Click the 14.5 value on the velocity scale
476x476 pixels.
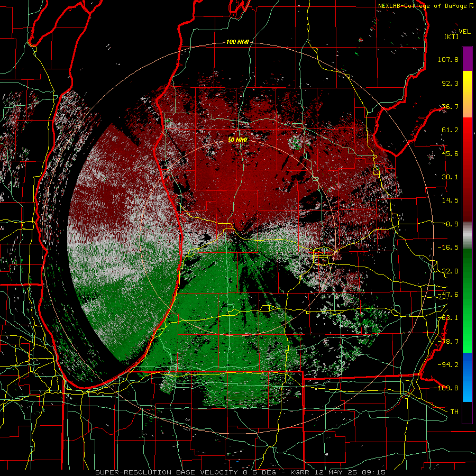click(x=450, y=200)
